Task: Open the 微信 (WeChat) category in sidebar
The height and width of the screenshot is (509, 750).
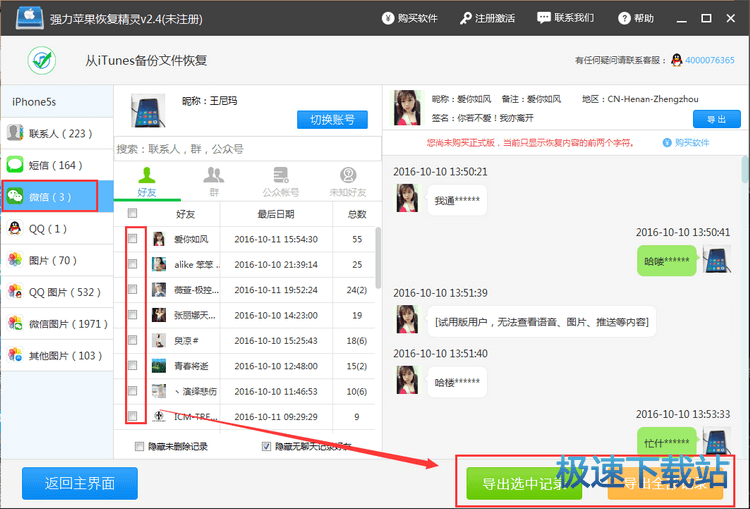Action: click(50, 196)
